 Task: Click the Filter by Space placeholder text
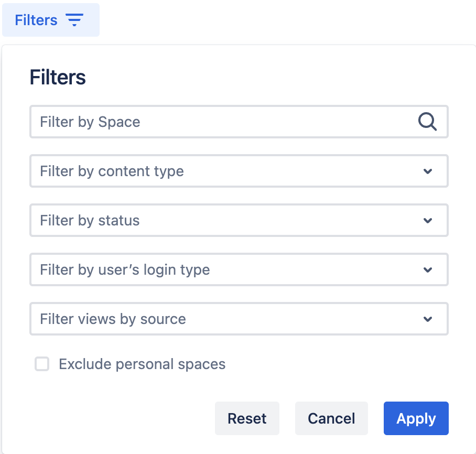point(90,122)
